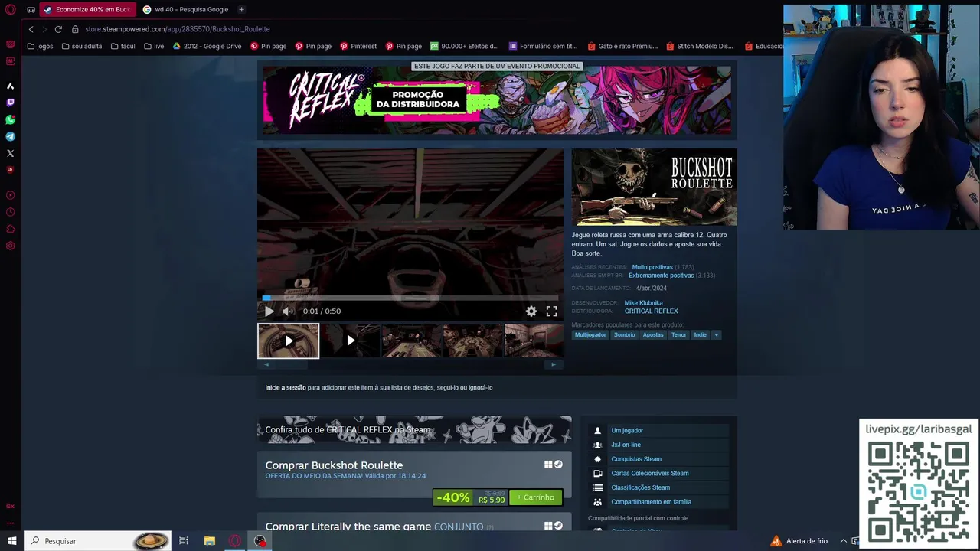This screenshot has width=980, height=551.
Task: Click the trailer progress bar
Action: 410,298
